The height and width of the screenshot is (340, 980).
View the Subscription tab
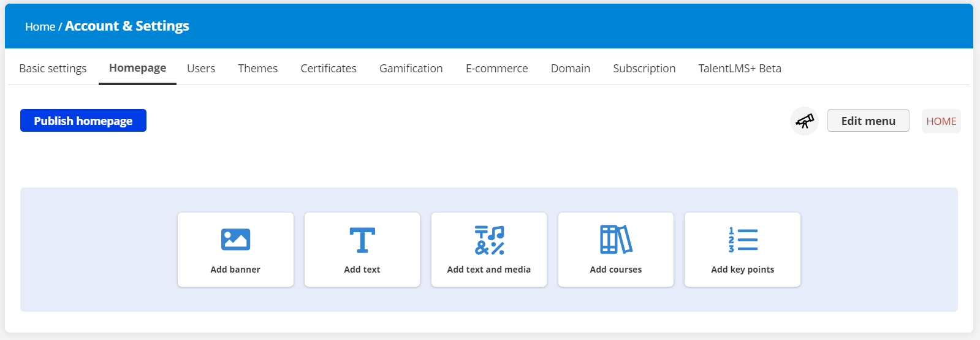[x=644, y=69]
